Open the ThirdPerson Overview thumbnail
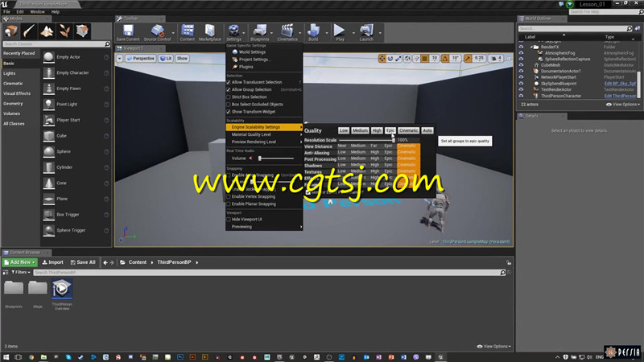644x362 pixels. pyautogui.click(x=62, y=289)
